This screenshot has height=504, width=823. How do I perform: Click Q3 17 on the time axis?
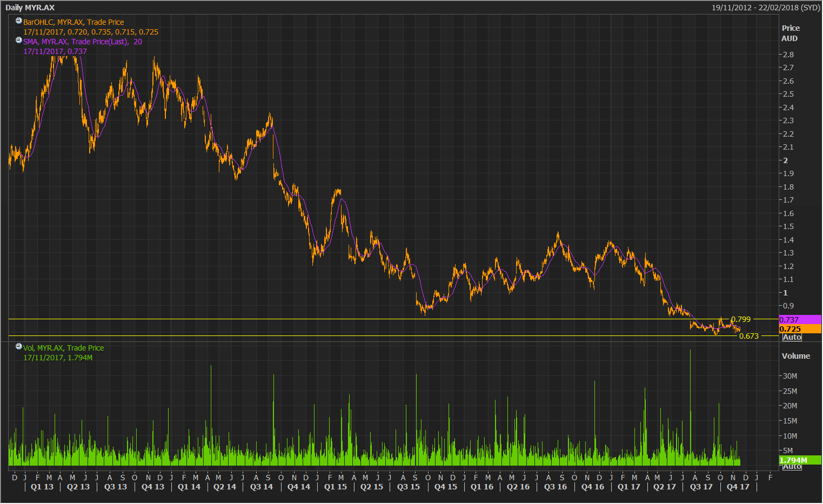701,487
